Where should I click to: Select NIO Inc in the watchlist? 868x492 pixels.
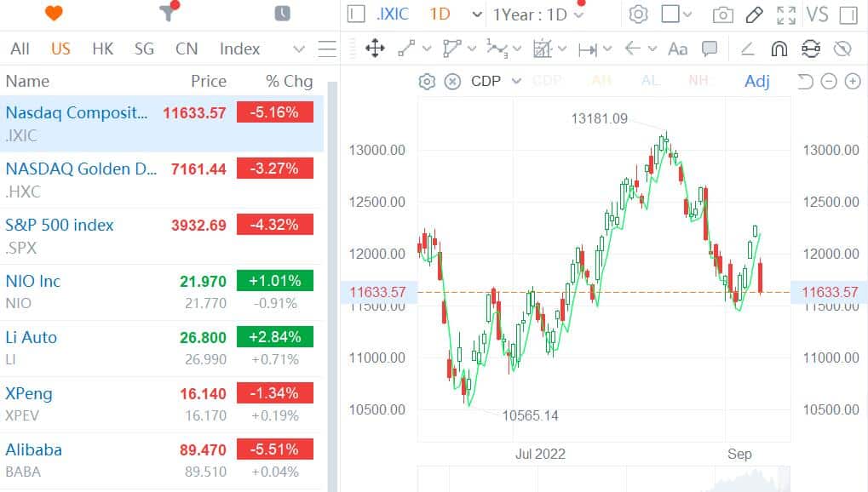33,281
